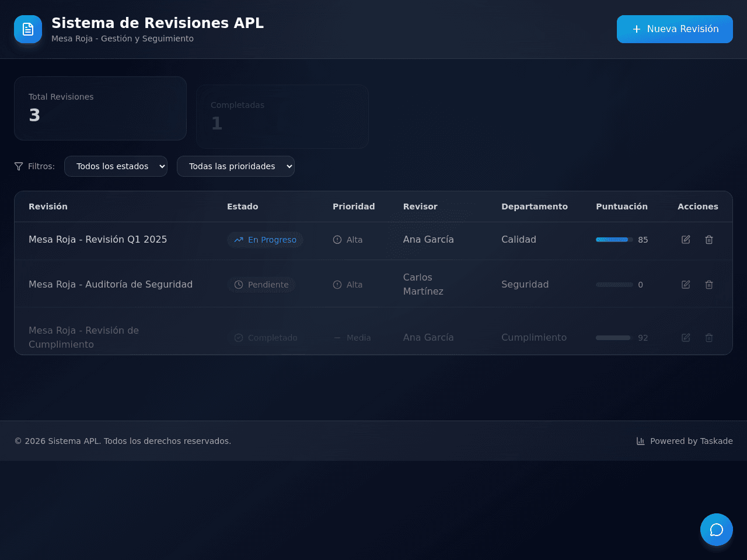
Task: Edit the Revisión de Cumplimiento row
Action: pyautogui.click(x=686, y=338)
